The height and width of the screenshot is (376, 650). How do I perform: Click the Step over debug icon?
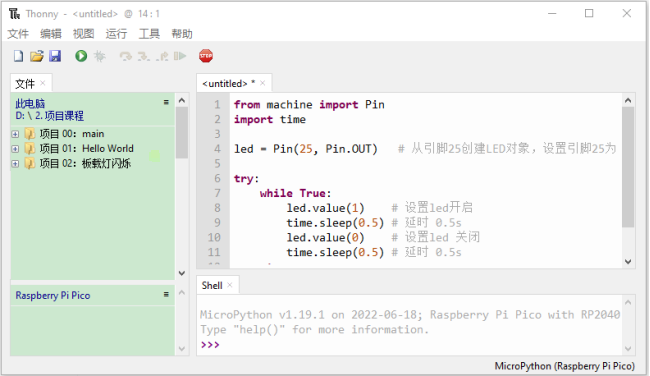pos(126,56)
